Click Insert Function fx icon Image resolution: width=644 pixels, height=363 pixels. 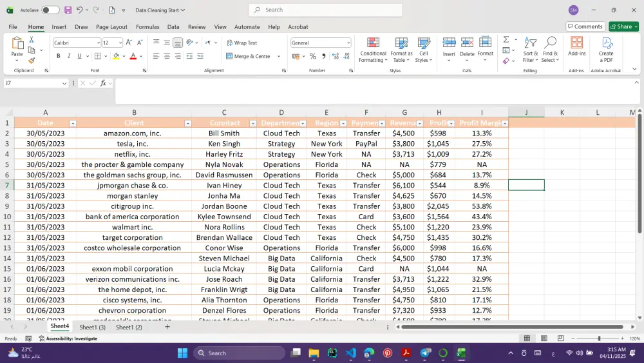103,83
